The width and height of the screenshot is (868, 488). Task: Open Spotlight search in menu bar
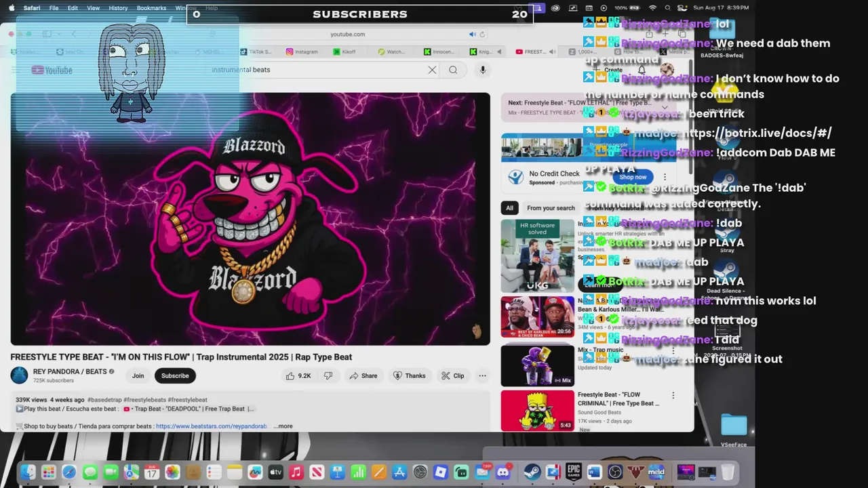(x=668, y=8)
